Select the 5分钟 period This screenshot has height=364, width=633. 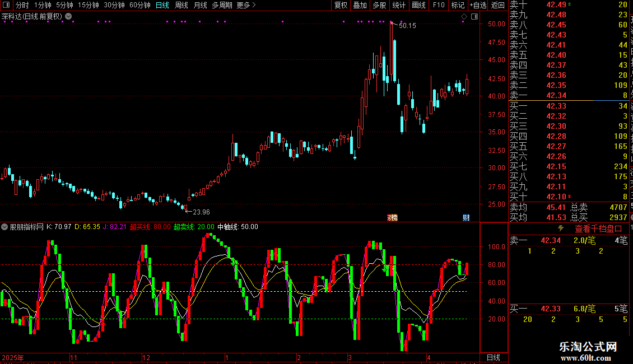(x=64, y=5)
